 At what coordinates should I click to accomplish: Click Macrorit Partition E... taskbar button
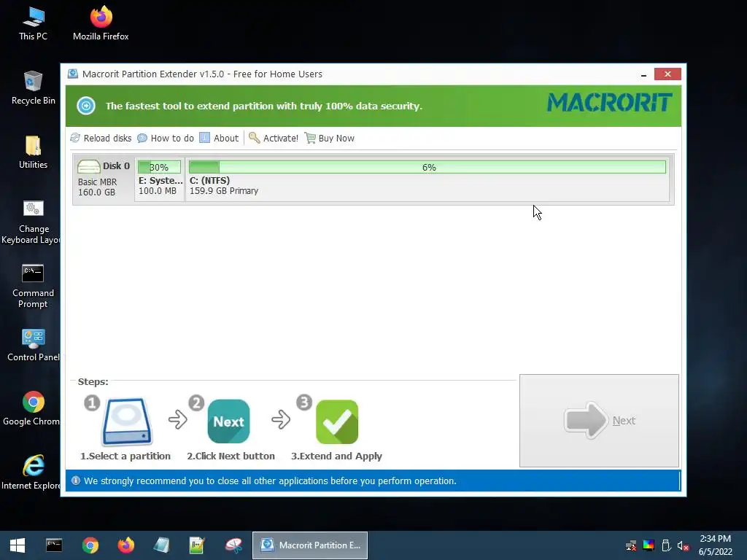(310, 545)
